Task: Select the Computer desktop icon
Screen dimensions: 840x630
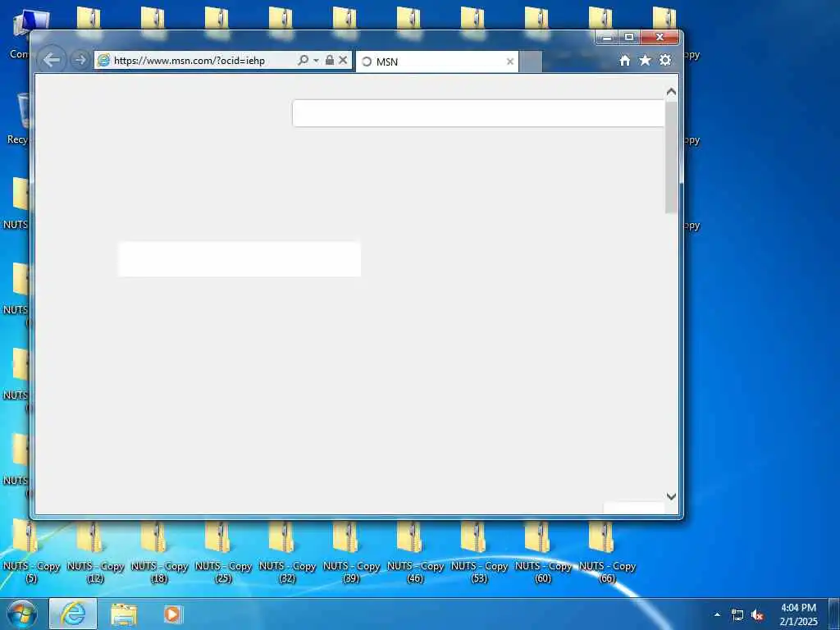Action: coord(20,33)
